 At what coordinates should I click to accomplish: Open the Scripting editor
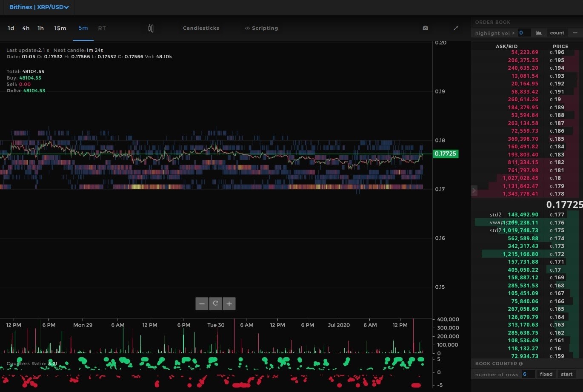(x=262, y=28)
